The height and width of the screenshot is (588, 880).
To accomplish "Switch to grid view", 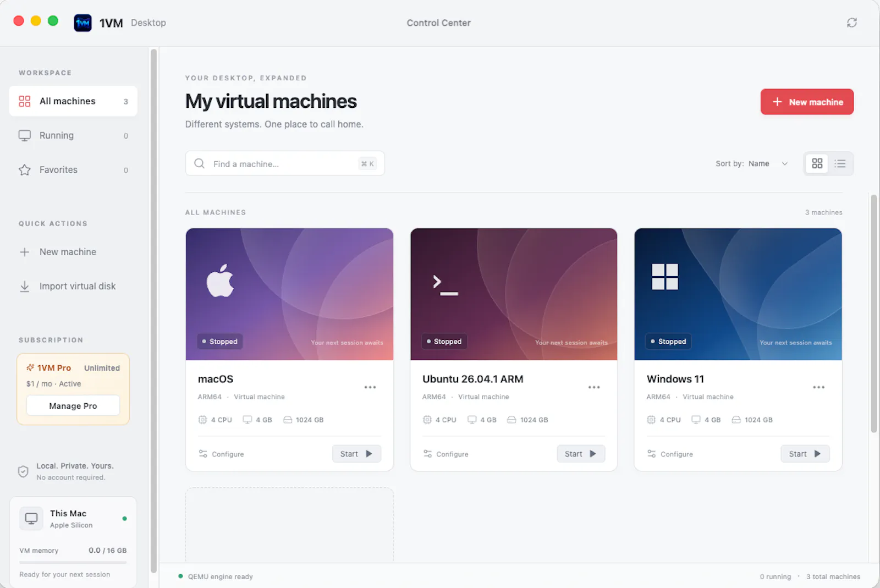I will coord(817,163).
